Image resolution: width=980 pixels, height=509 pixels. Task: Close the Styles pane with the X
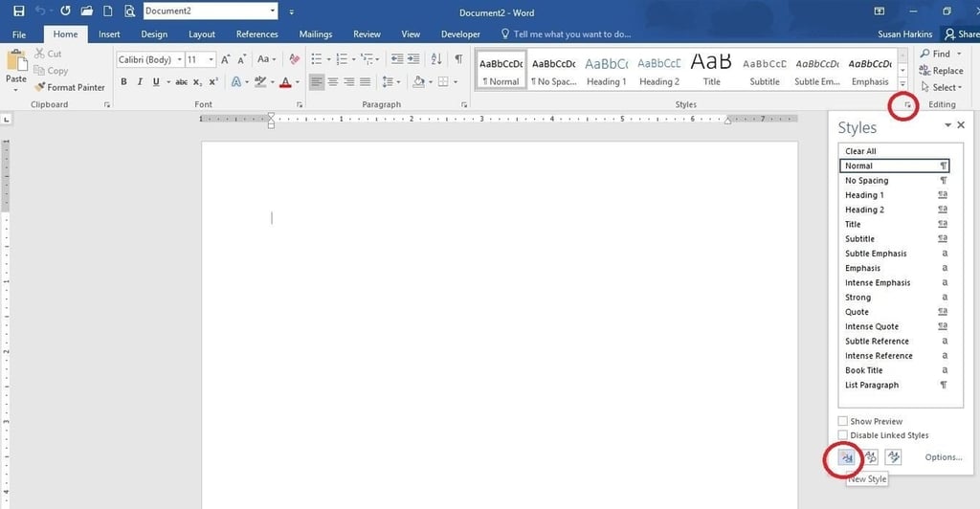click(961, 125)
